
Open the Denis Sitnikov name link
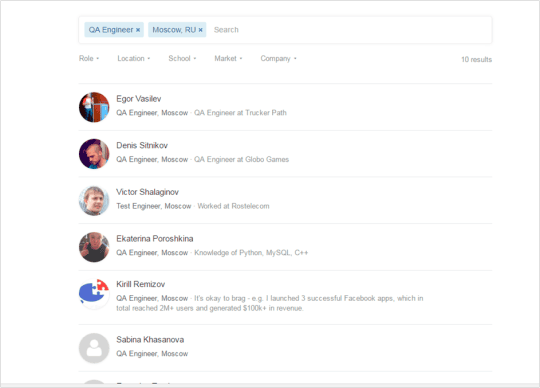point(142,145)
